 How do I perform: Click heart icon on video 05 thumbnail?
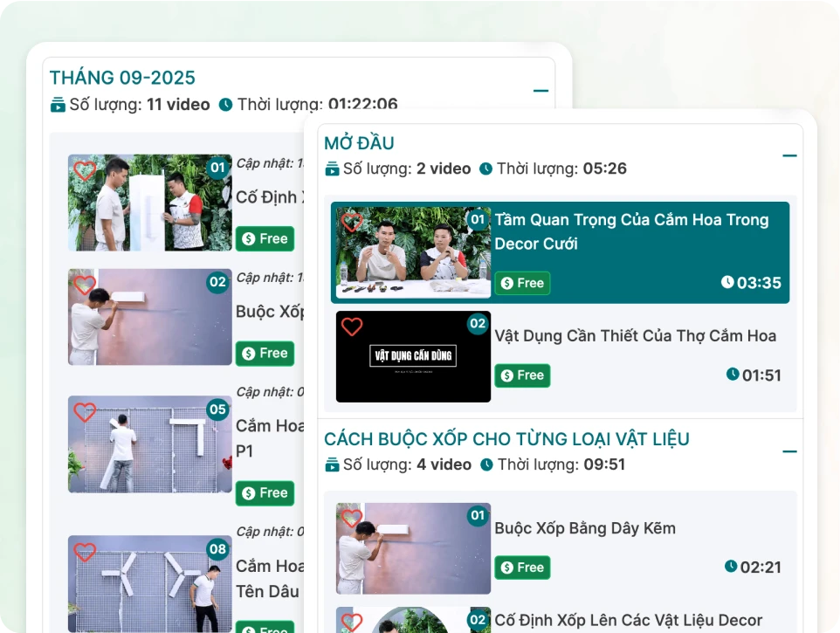click(x=85, y=412)
